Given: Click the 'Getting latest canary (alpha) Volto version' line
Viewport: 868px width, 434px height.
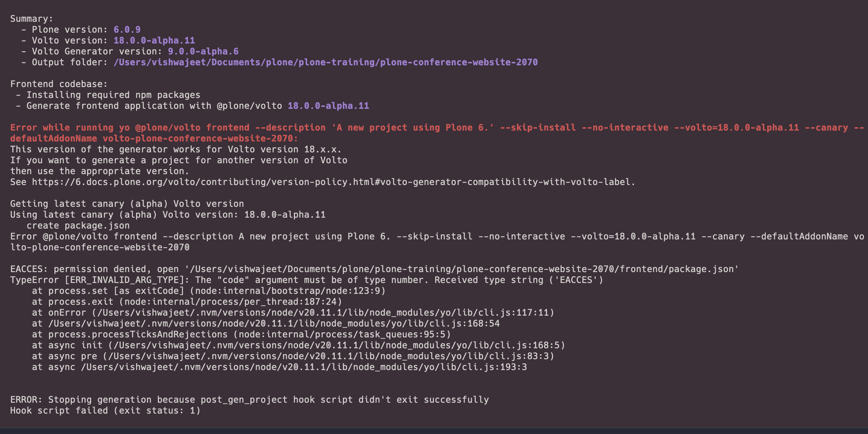Looking at the screenshot, I should pos(127,204).
